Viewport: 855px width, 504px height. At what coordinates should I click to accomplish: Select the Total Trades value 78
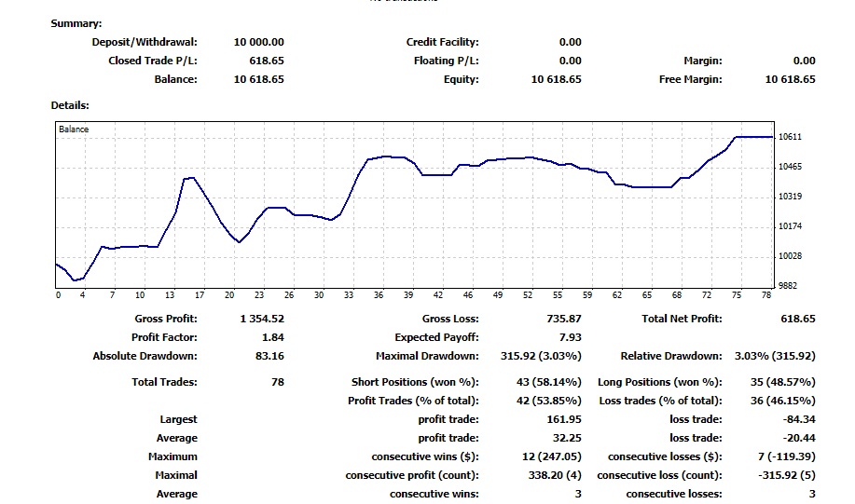277,382
